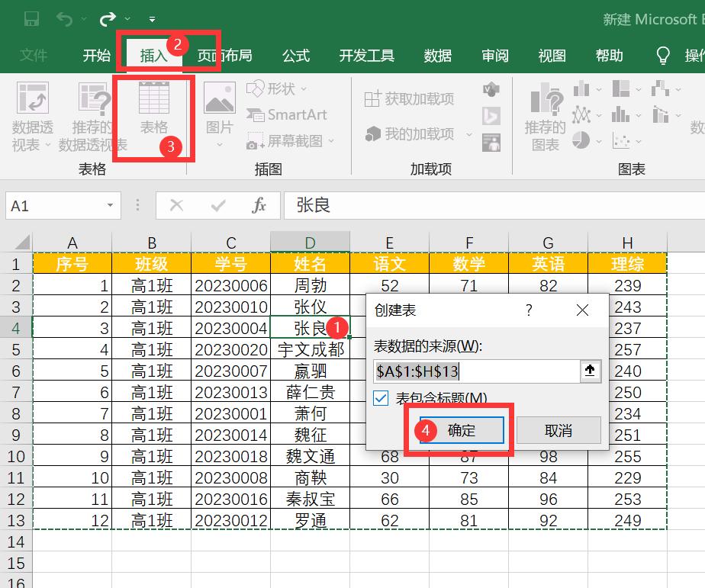Insert a hierarchy chart icon
705x588 pixels.
621,88
